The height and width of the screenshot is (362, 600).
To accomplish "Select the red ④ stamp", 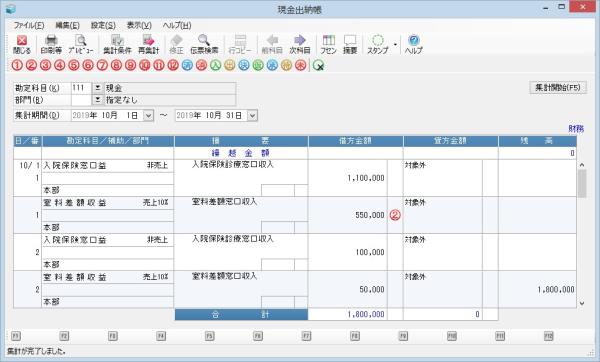I will [59, 65].
